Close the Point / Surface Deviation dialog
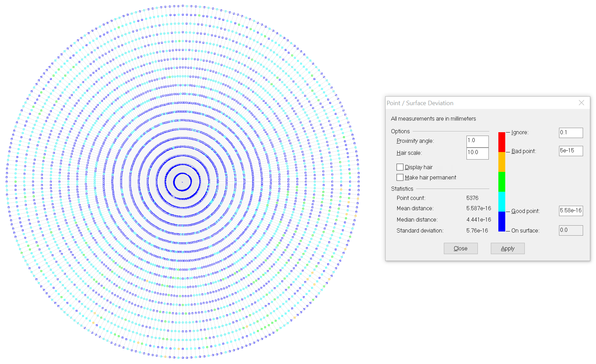 point(581,103)
